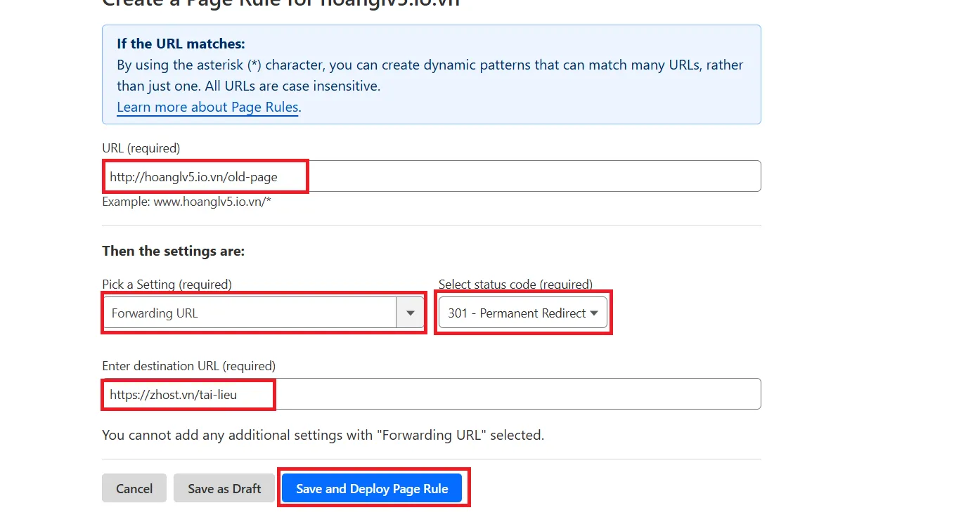Click the caret icon in status code selector
The image size is (980, 529).
594,313
